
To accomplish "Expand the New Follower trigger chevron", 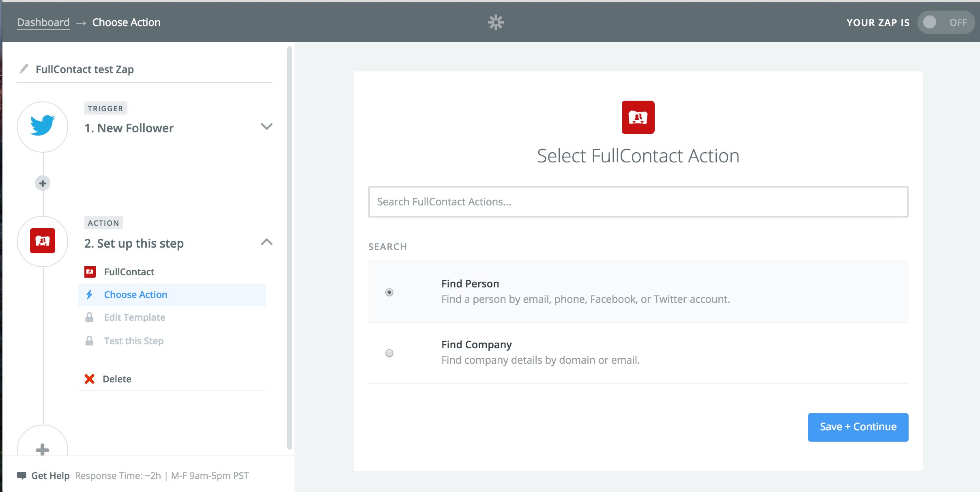I will click(266, 127).
